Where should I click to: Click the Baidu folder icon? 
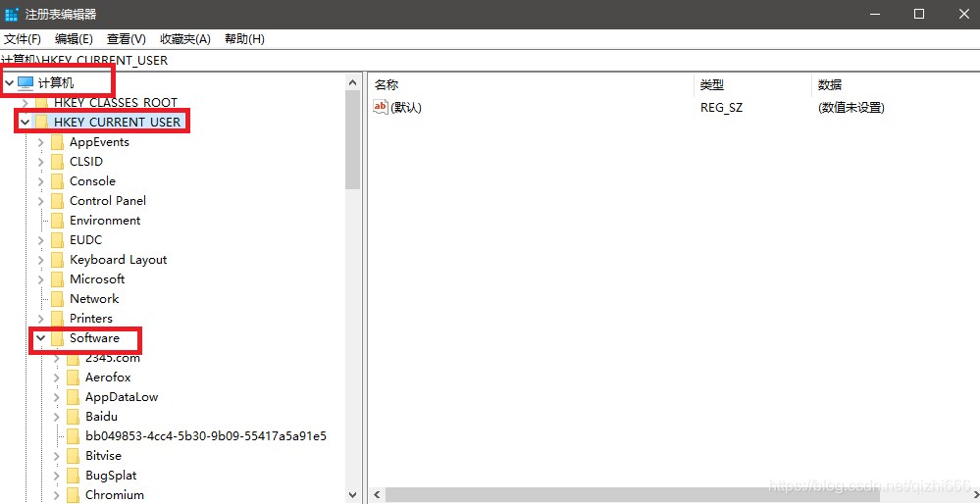pos(74,417)
